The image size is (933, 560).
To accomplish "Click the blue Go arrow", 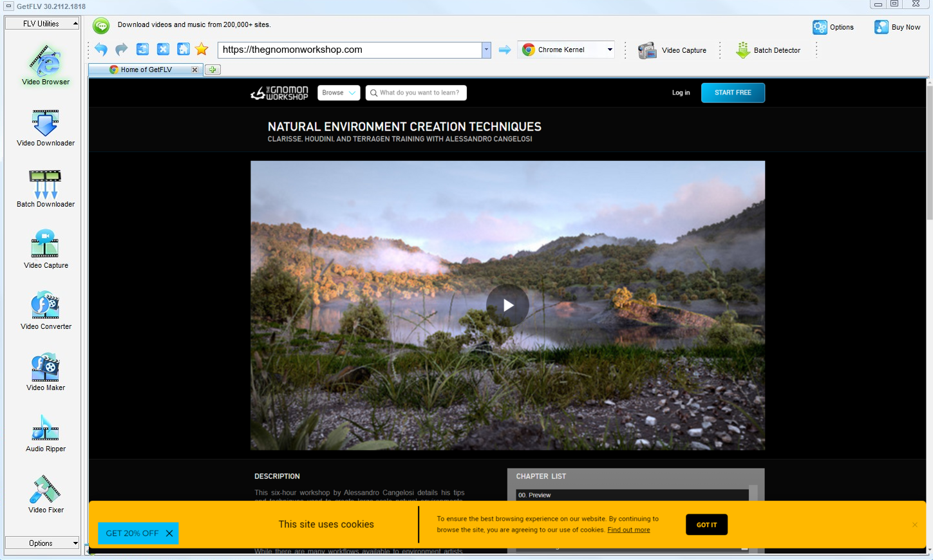I will (505, 50).
